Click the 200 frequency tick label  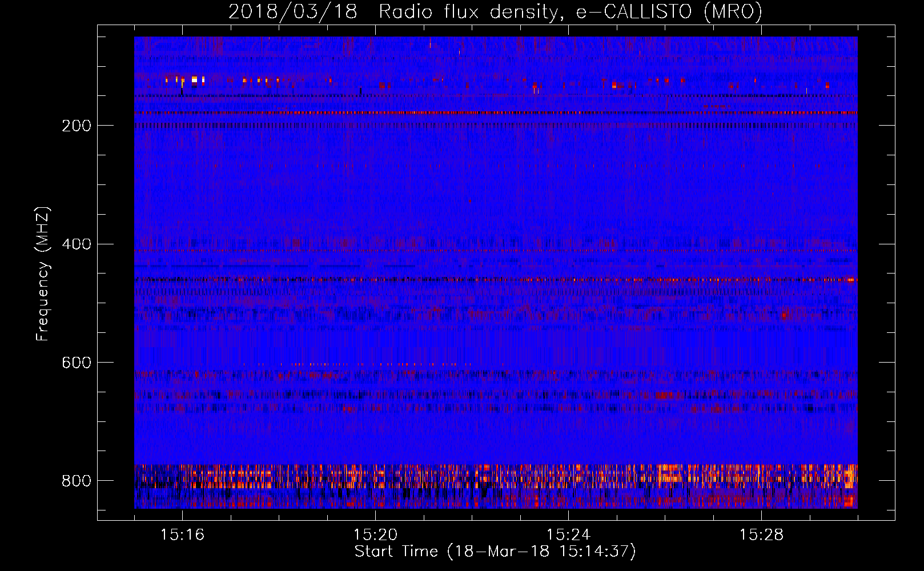click(77, 126)
